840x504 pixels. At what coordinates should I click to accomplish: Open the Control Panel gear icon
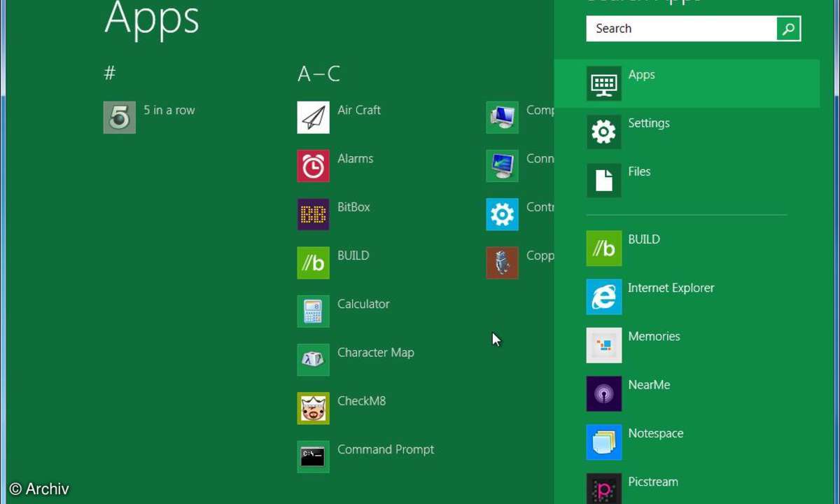point(502,214)
